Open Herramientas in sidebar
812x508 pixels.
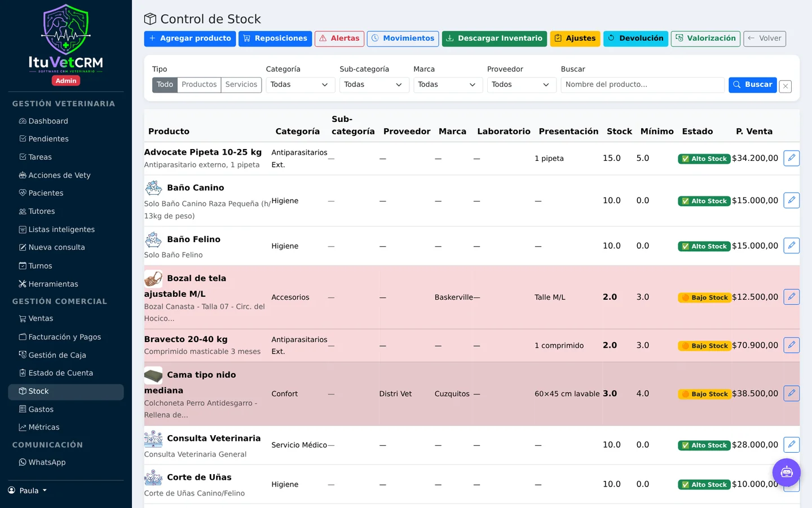tap(66, 284)
